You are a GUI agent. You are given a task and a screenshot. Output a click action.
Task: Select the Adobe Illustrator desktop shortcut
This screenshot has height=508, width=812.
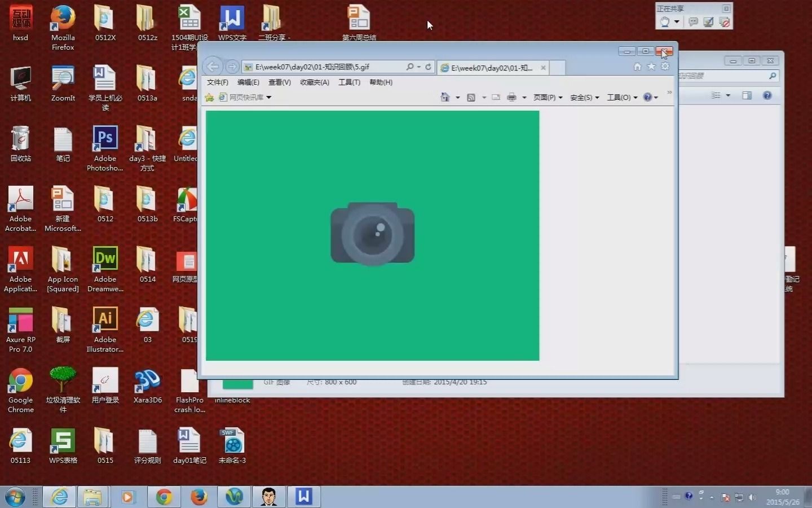coord(105,330)
